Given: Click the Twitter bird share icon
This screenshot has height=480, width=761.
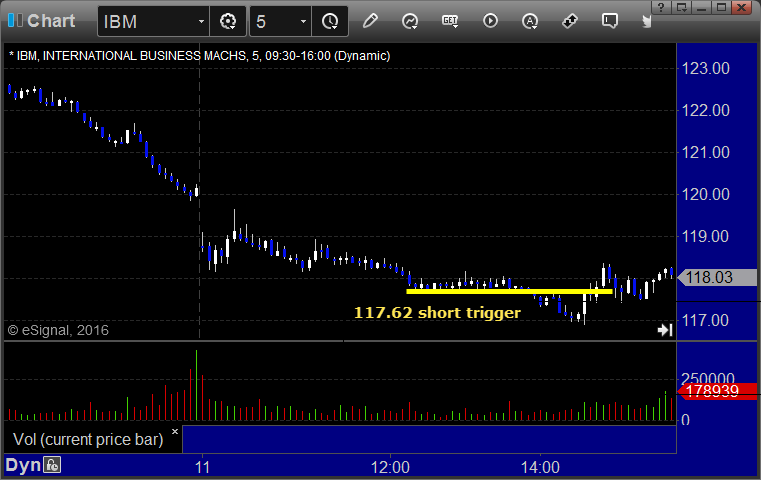Looking at the screenshot, I should [647, 21].
